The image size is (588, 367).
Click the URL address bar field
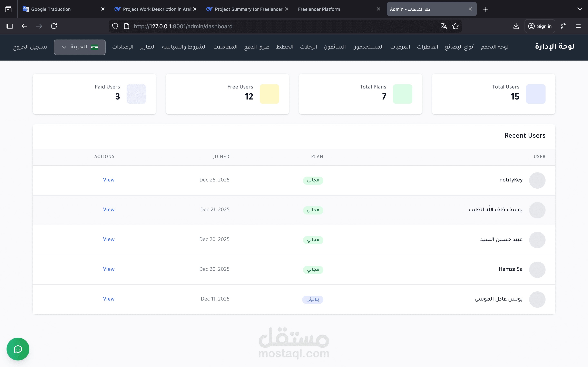pyautogui.click(x=280, y=26)
